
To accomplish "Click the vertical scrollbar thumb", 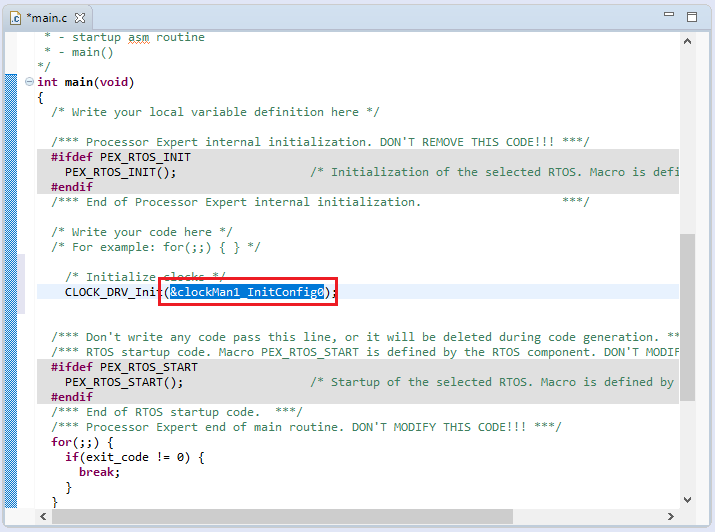I will coord(687,317).
